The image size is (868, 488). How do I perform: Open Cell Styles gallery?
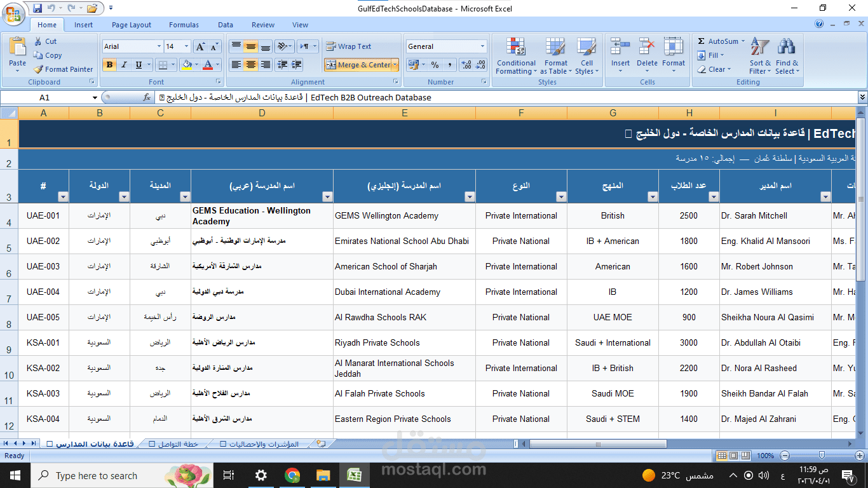point(587,57)
